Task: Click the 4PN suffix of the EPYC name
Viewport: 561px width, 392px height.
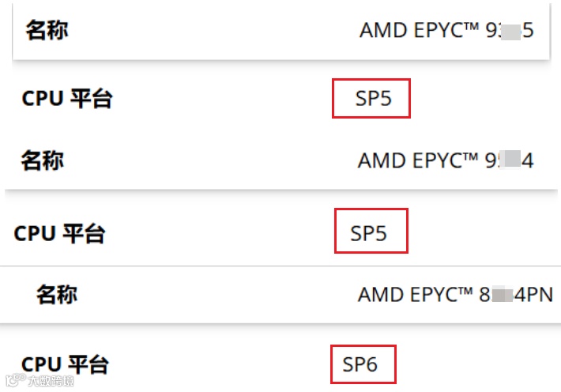Action: click(536, 295)
